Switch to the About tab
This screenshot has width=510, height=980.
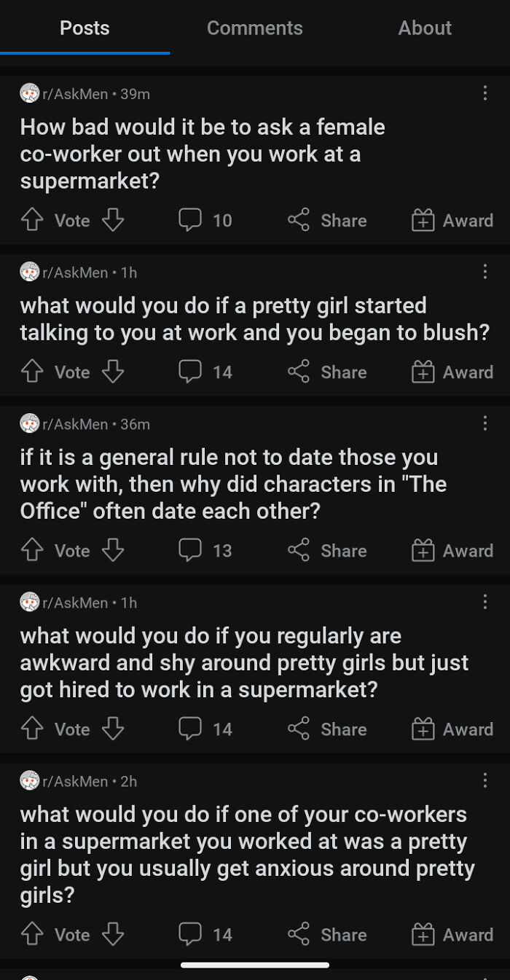click(x=425, y=28)
